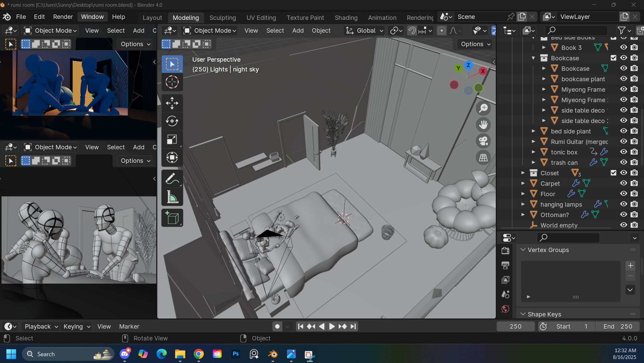The image size is (644, 363).
Task: Hide Floor in viewport with eye icon
Action: [x=624, y=193]
